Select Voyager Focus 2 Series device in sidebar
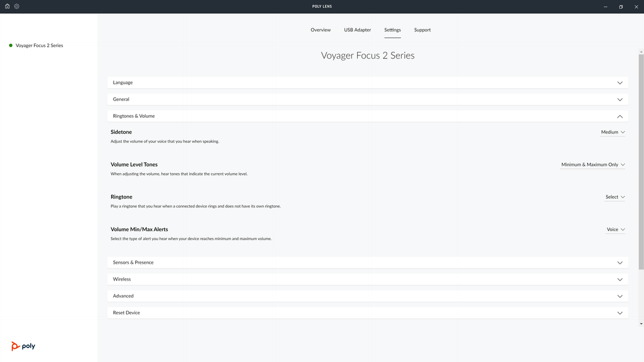The image size is (644, 362). click(39, 45)
